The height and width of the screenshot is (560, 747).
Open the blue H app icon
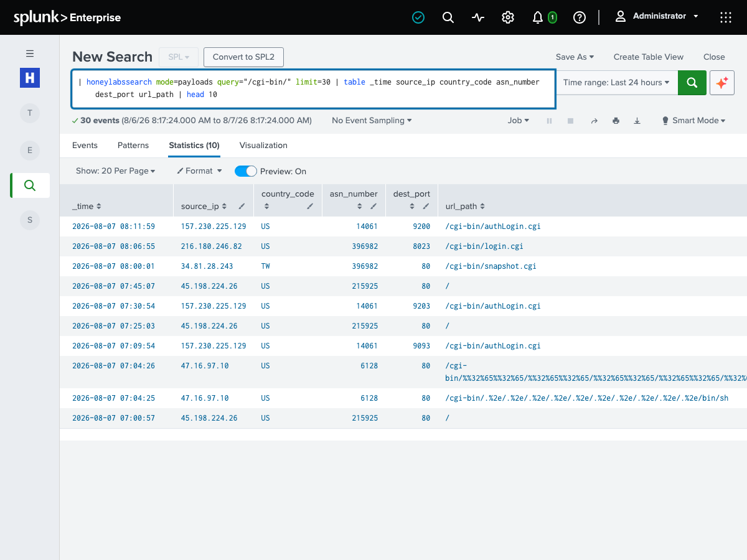coord(30,78)
